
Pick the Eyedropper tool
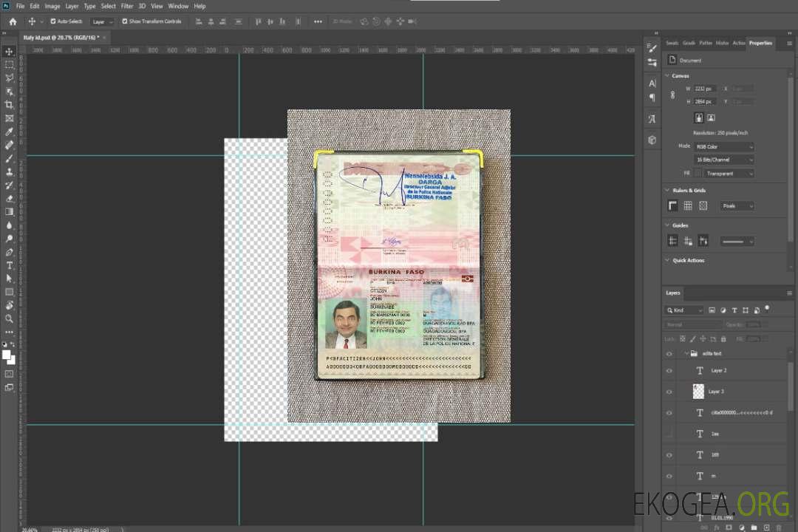10,132
